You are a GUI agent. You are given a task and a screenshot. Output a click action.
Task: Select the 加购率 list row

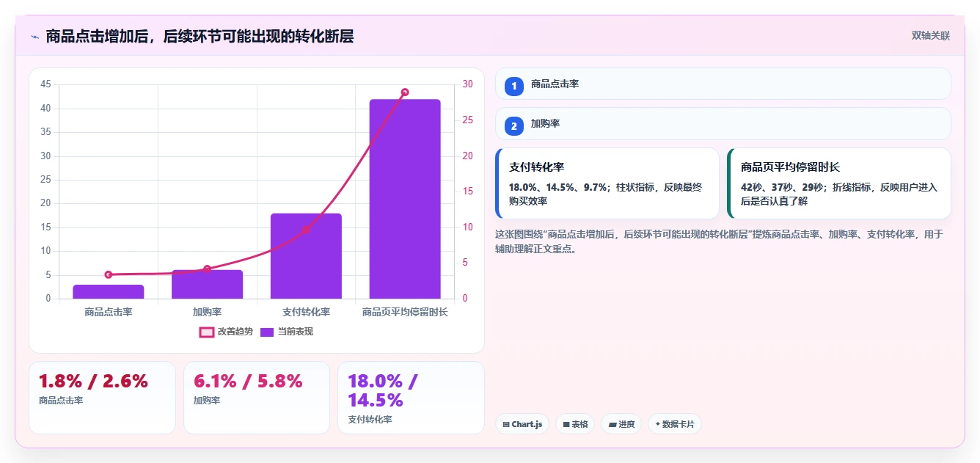click(723, 124)
